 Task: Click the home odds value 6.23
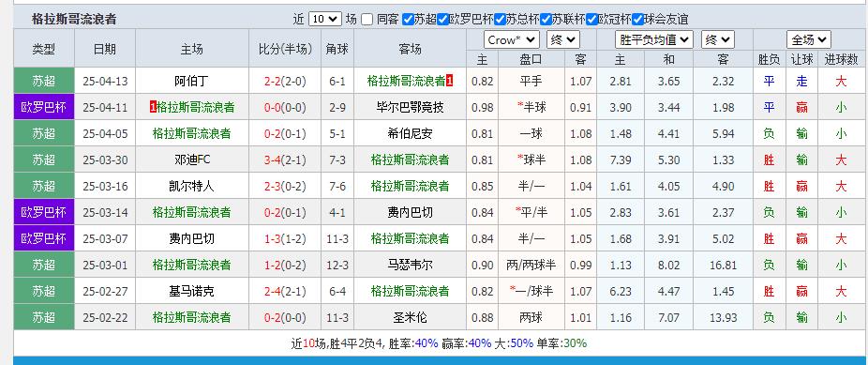pyautogui.click(x=620, y=291)
